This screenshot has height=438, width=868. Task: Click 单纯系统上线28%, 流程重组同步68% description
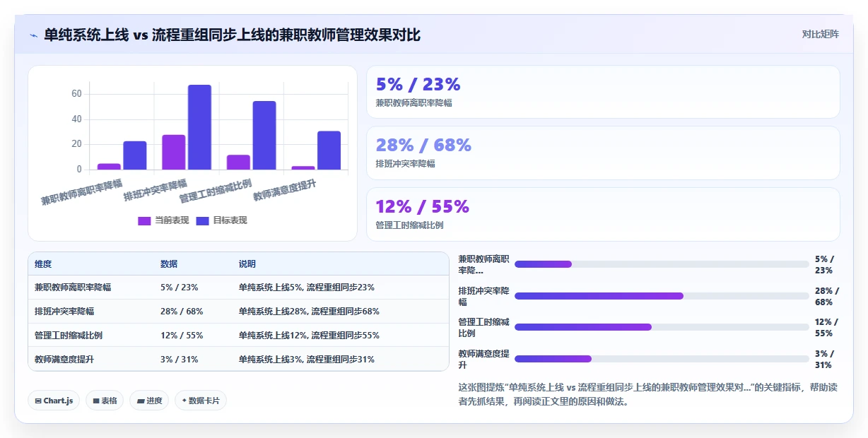310,312
